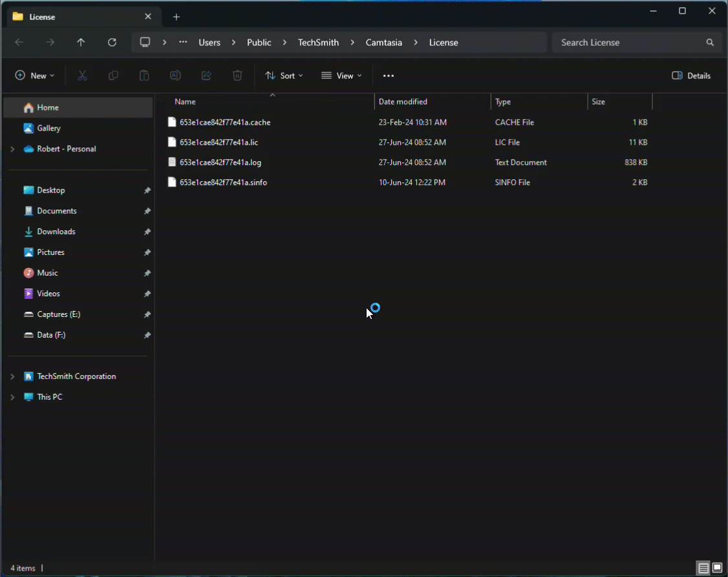The width and height of the screenshot is (728, 577).
Task: Select the Paste icon
Action: (x=144, y=75)
